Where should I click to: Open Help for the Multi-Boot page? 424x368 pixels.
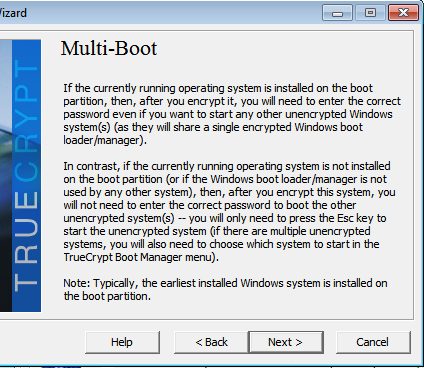(x=122, y=342)
